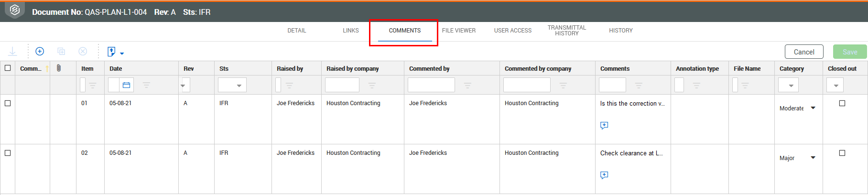Open the Transmittal History tab
868x195 pixels.
pyautogui.click(x=566, y=31)
